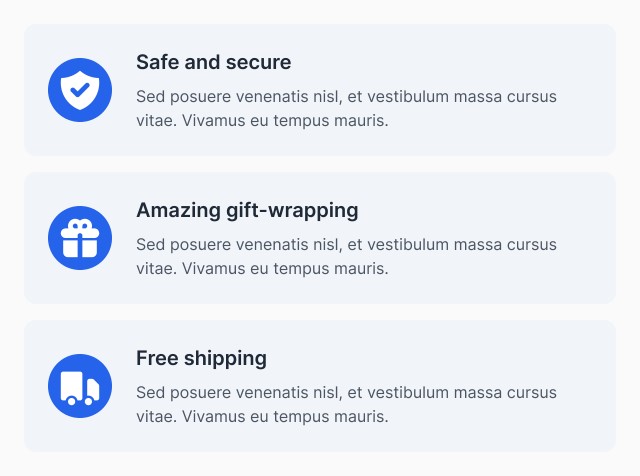640x476 pixels.
Task: Click the shield checkmark security icon
Action: pos(80,90)
